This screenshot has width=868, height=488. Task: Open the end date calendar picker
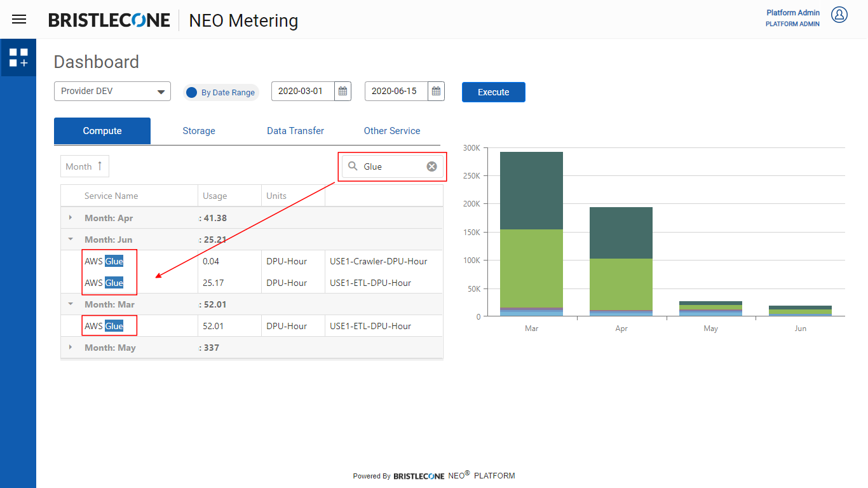436,91
